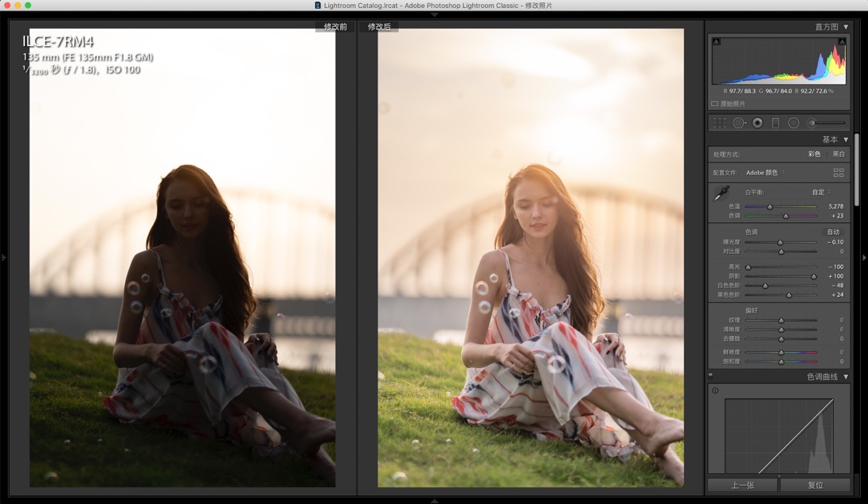The width and height of the screenshot is (868, 504).
Task: Open the profile browser grid icon
Action: (x=839, y=173)
